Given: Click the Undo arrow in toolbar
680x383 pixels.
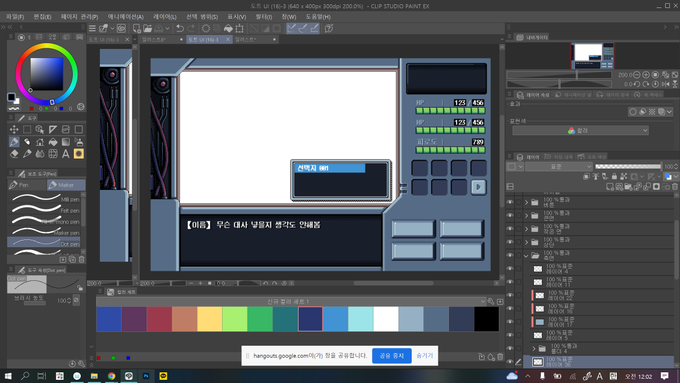Looking at the screenshot, I should pos(180,29).
